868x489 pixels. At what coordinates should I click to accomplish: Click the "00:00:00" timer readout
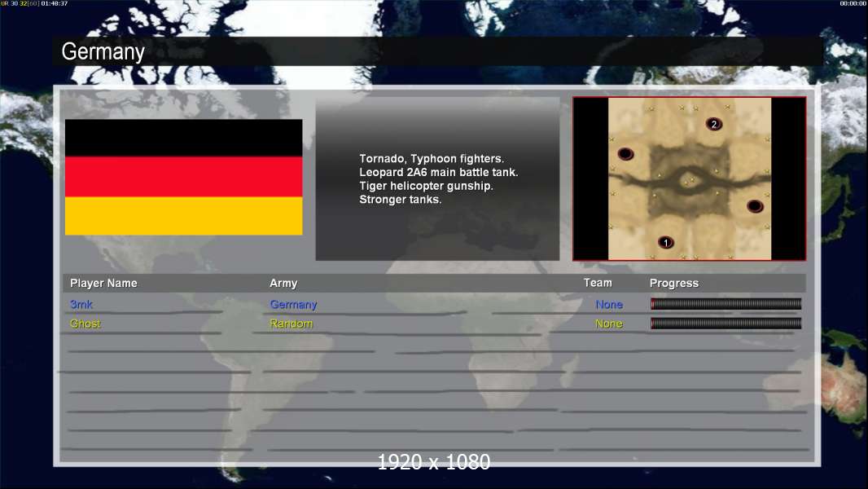(x=853, y=3)
